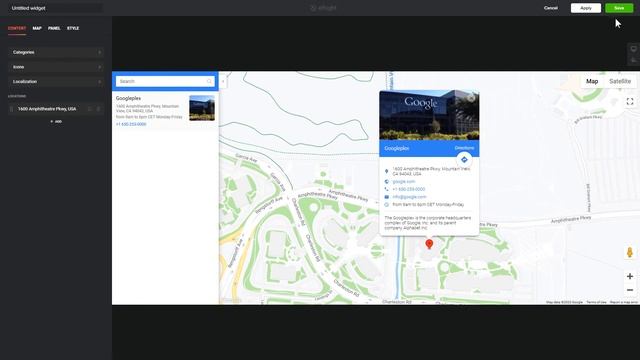Select the Googleplex description text in popup
The height and width of the screenshot is (360, 640).
[x=427, y=223]
